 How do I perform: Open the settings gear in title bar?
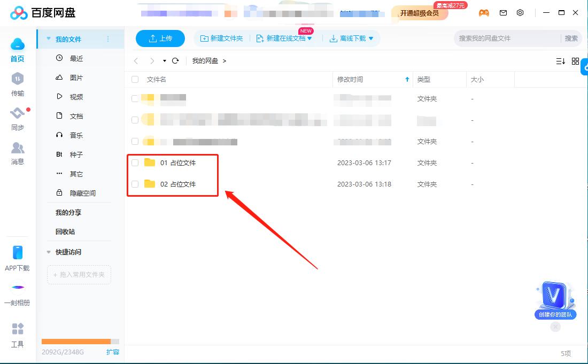520,12
